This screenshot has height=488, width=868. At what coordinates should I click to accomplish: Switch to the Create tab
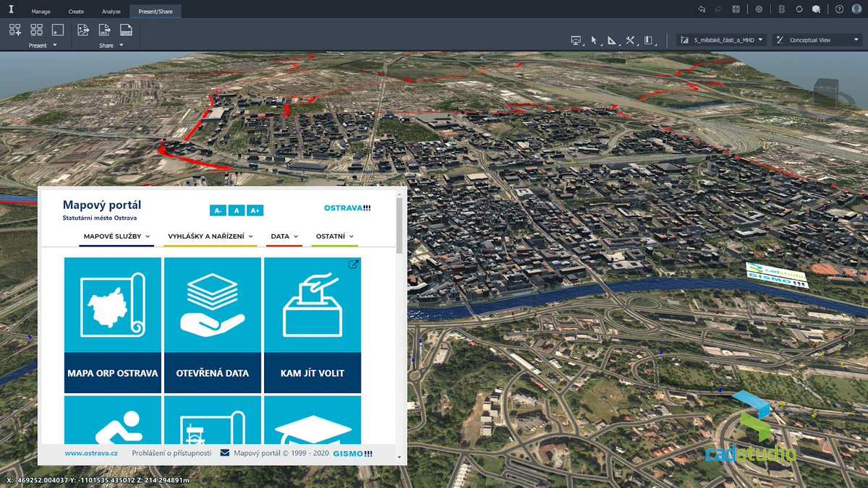76,12
